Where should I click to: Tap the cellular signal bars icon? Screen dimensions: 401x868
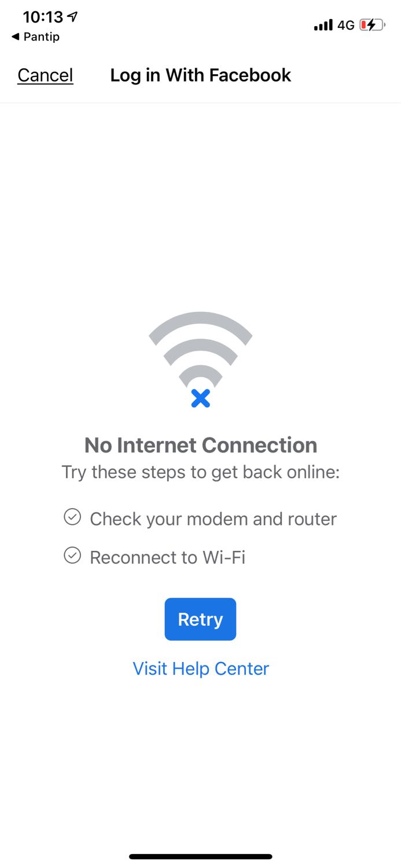pyautogui.click(x=323, y=25)
